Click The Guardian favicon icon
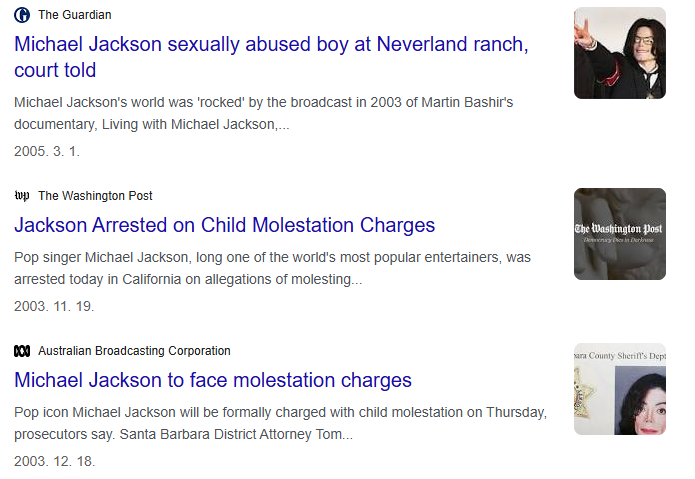 (x=22, y=15)
